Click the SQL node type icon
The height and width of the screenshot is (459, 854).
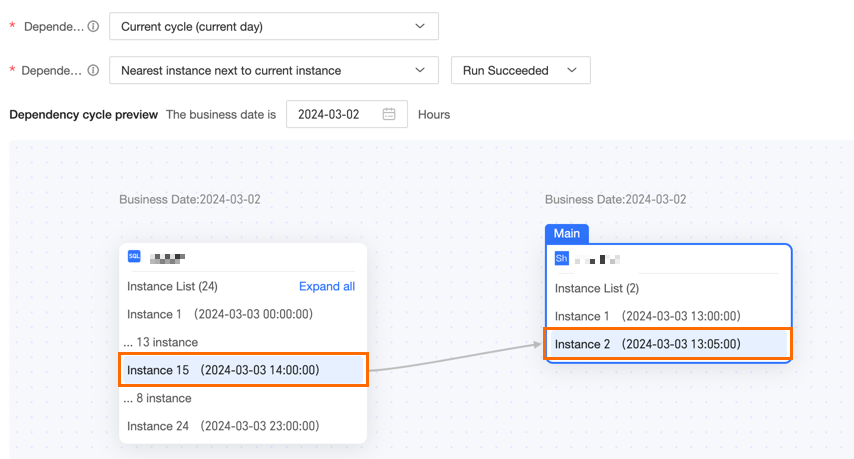click(x=134, y=256)
